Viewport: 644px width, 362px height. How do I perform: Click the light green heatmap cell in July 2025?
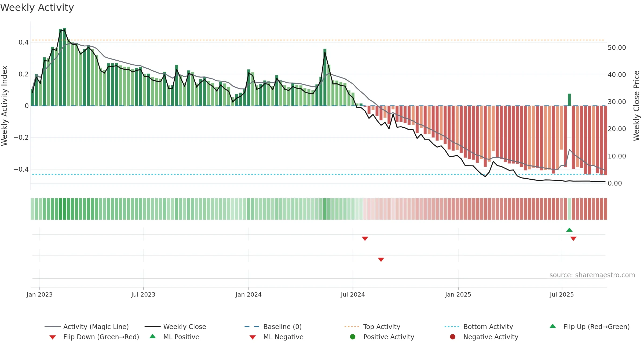[569, 209]
